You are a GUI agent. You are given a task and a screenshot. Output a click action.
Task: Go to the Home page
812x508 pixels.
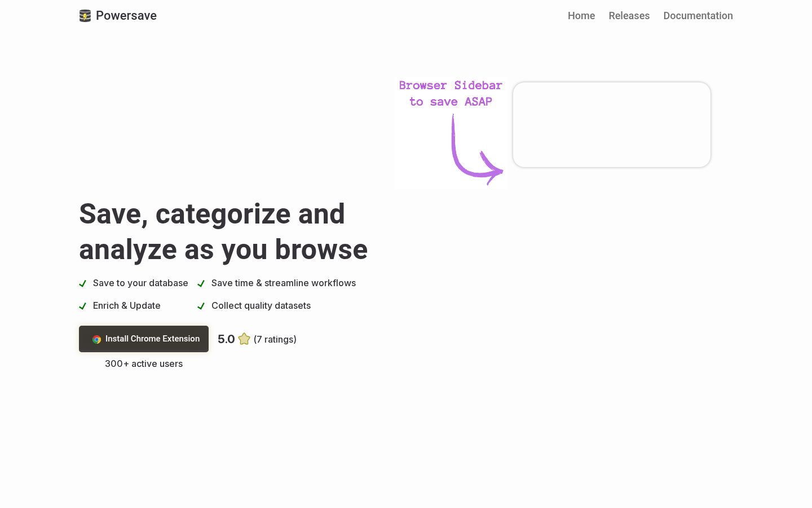point(581,16)
